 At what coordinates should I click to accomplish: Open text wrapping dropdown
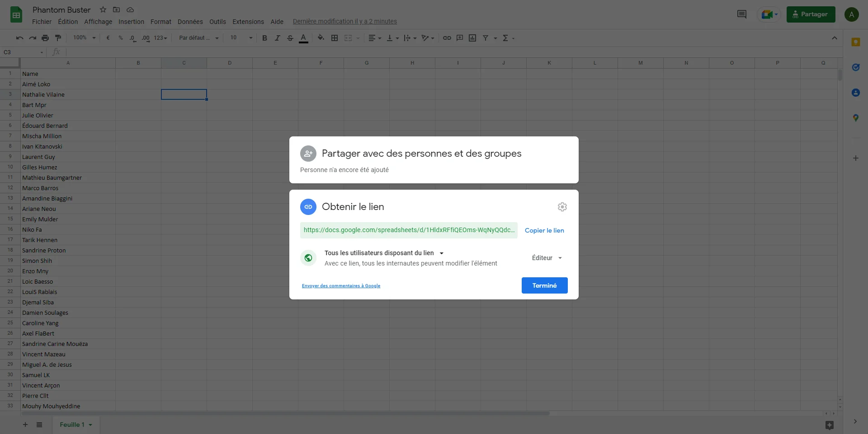pyautogui.click(x=410, y=38)
